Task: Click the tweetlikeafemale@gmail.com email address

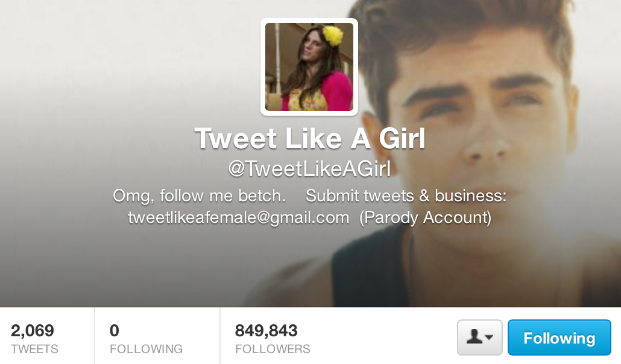Action: click(238, 218)
